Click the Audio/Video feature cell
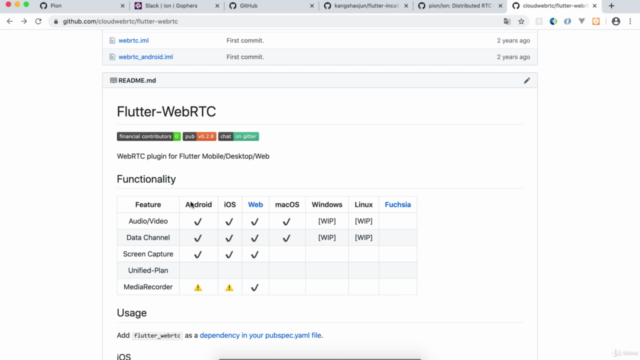Viewport: 640px width, 360px height. click(148, 221)
